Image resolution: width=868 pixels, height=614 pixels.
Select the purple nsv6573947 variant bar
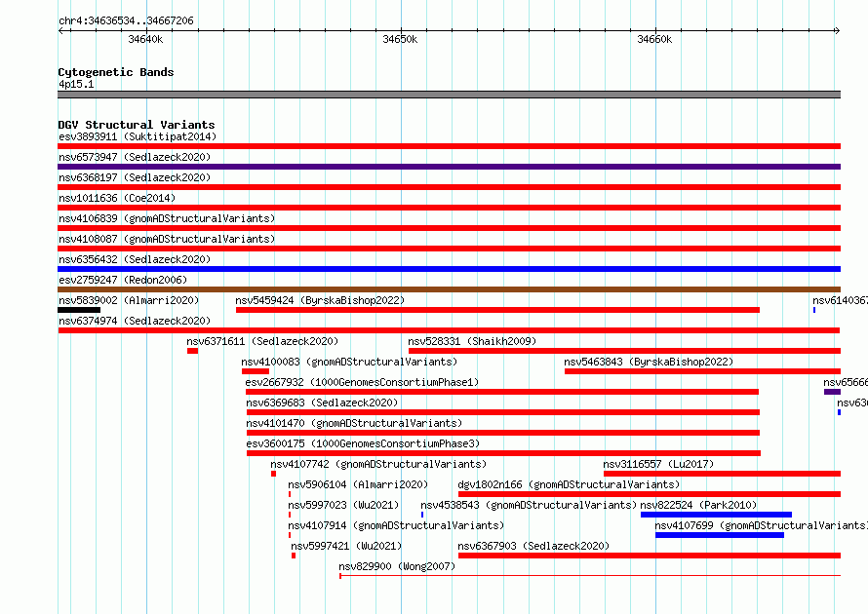pyautogui.click(x=449, y=167)
